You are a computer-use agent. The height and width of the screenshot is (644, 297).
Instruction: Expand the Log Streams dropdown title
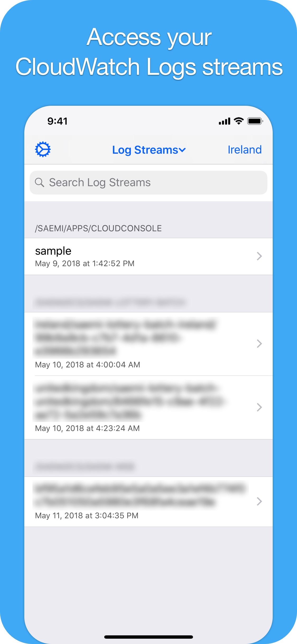coord(149,150)
